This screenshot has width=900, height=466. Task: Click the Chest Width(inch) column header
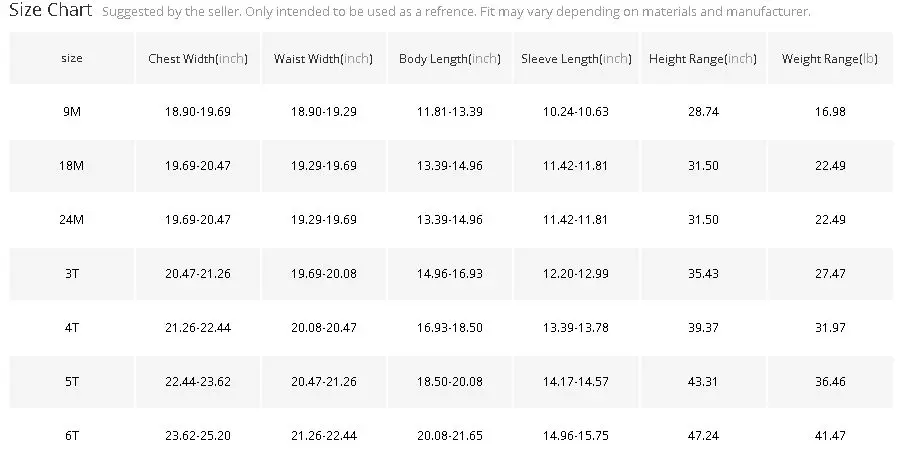pyautogui.click(x=198, y=59)
